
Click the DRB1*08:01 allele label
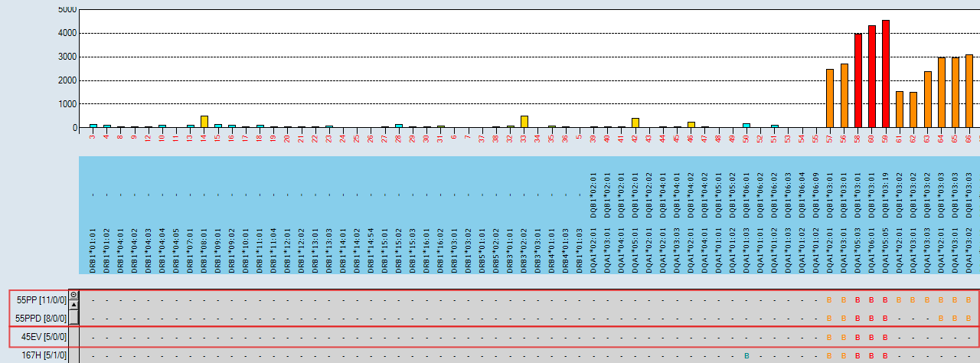[204, 250]
